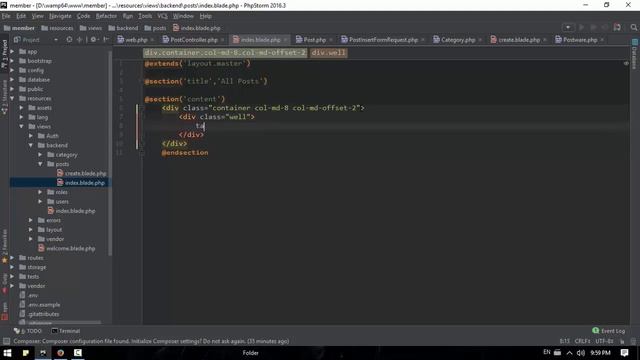The image size is (640, 360).
Task: Open the File menu
Action: [6, 16]
